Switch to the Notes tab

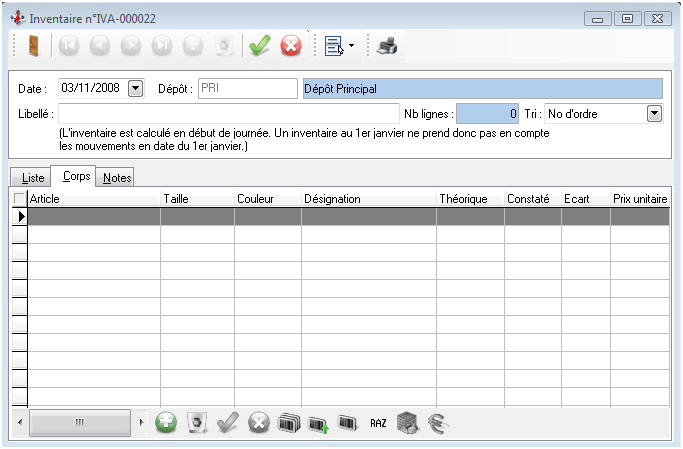click(117, 177)
